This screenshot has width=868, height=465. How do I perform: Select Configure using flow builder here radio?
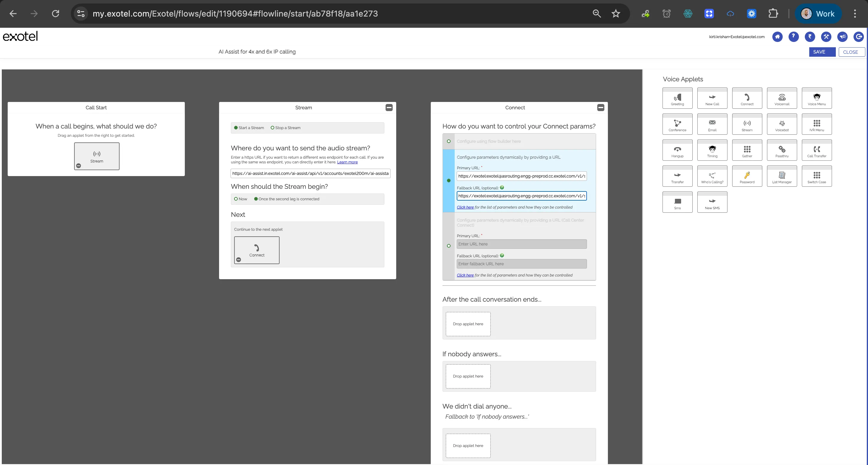point(448,141)
